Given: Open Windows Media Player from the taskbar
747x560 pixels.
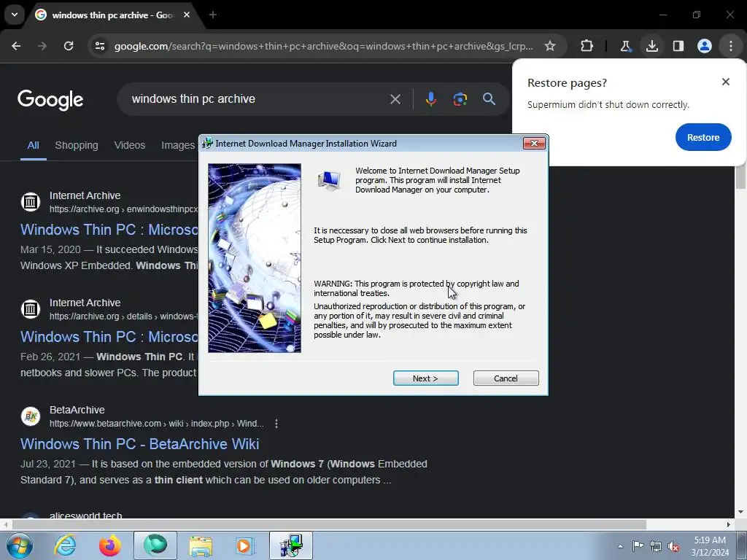Looking at the screenshot, I should click(x=245, y=545).
